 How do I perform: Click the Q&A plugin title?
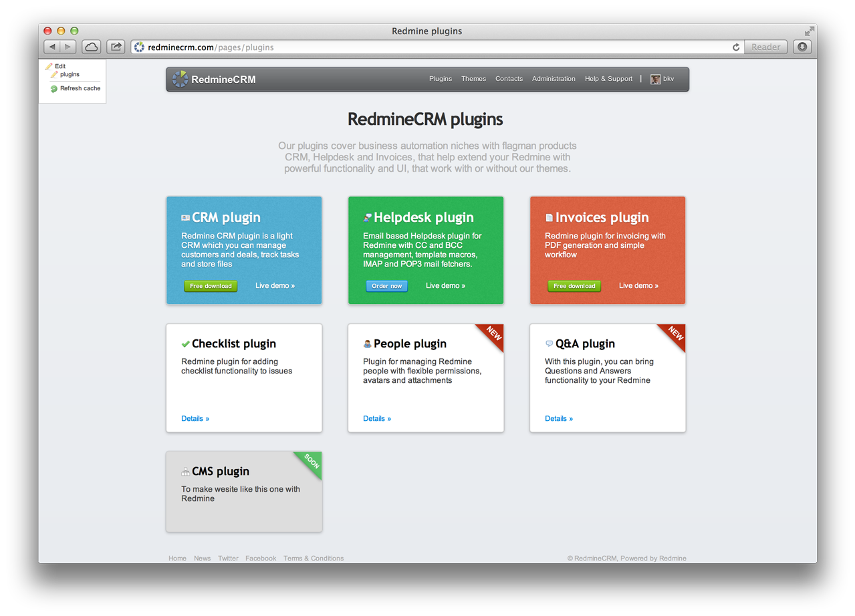585,344
